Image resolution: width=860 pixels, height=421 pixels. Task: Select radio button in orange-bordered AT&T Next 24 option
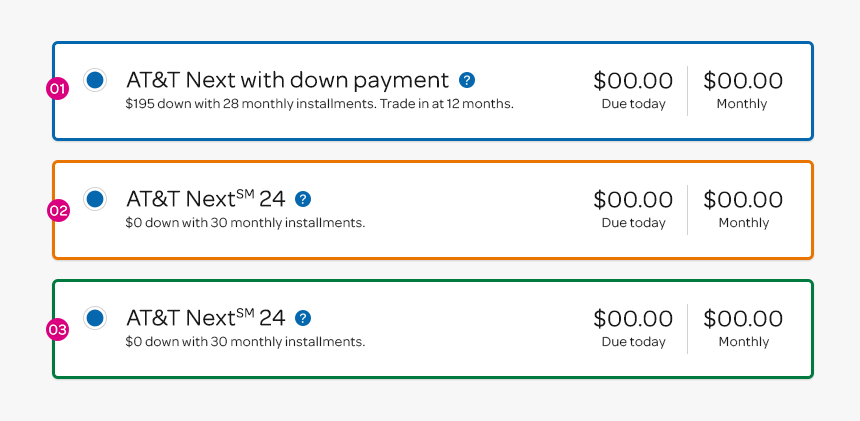(95, 198)
